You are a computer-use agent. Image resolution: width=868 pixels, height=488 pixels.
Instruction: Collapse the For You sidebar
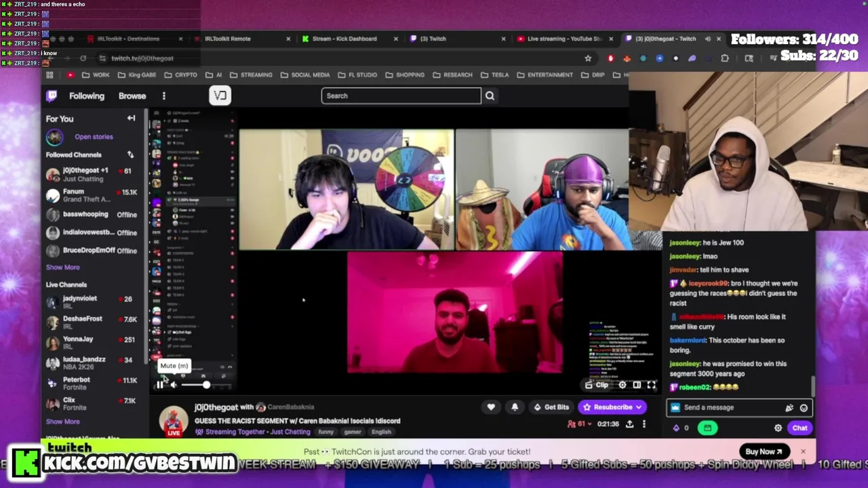click(131, 118)
